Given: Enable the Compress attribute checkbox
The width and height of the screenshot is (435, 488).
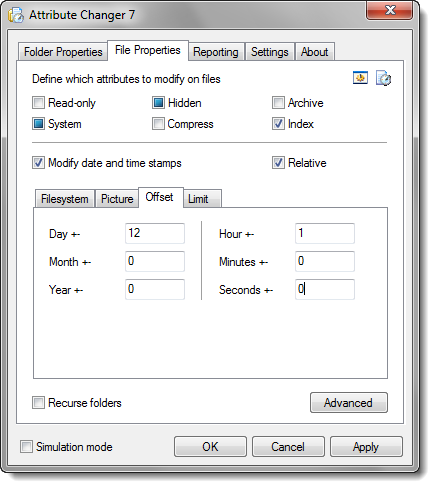Looking at the screenshot, I should (x=158, y=124).
